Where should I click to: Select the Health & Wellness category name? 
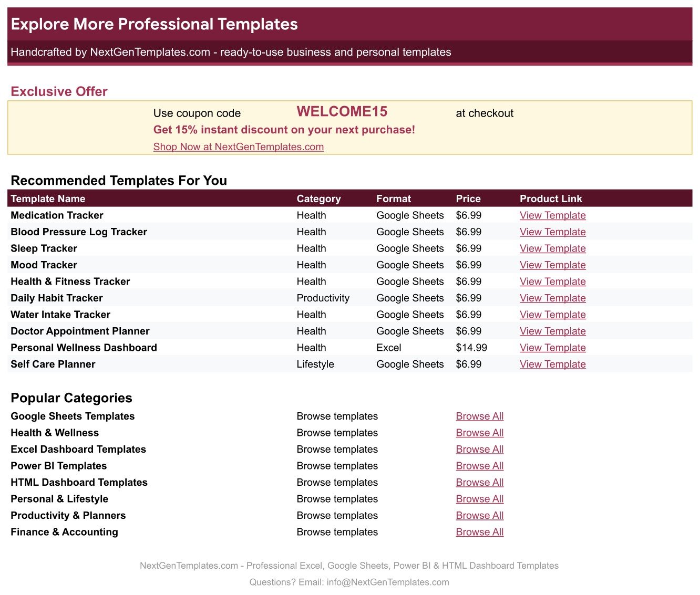pos(55,433)
